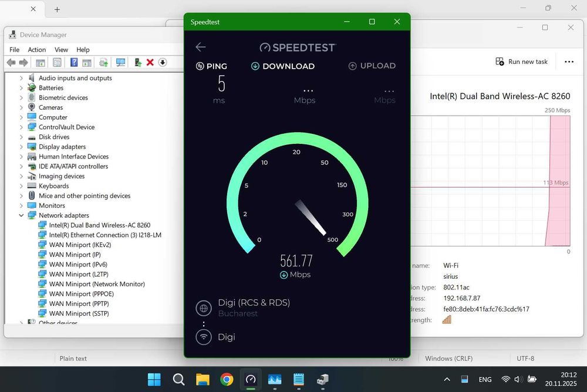Click red X uninstall device icon
587x392 pixels.
point(150,63)
